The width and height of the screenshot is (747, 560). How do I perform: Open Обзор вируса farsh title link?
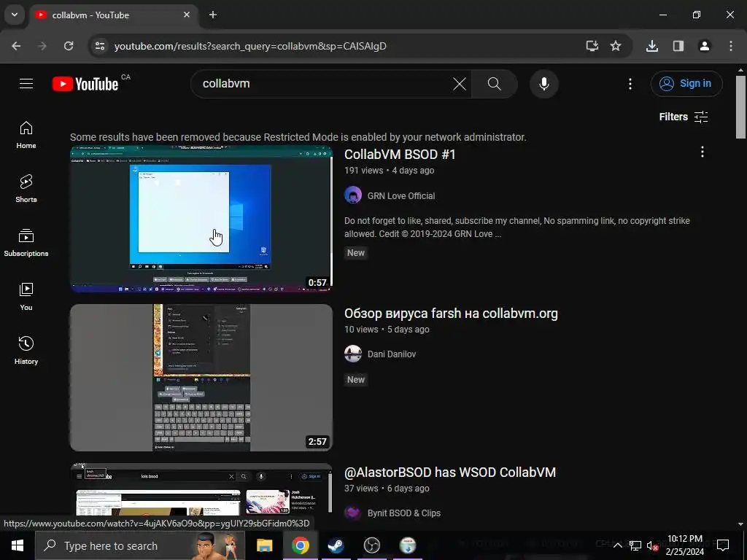451,314
